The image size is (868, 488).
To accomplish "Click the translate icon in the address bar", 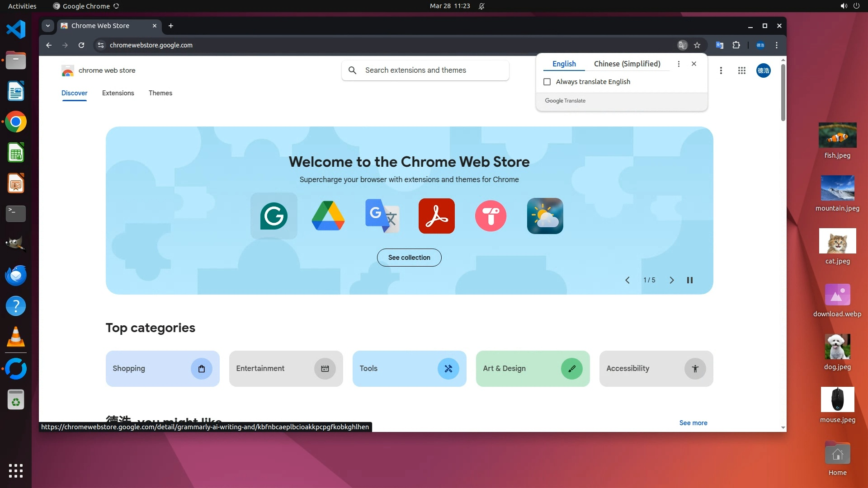I will (x=682, y=45).
